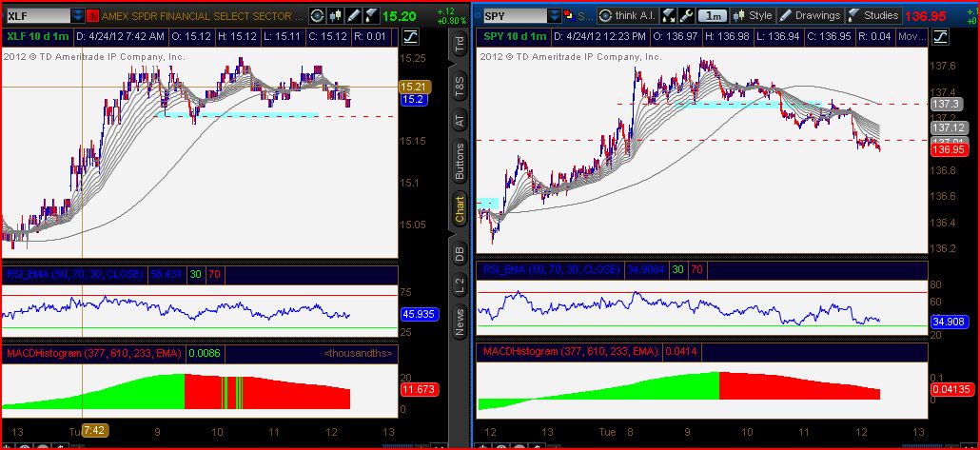Toggle the curve scale icon in SPY chart header
Viewport: 980px width, 450px height.
939,37
